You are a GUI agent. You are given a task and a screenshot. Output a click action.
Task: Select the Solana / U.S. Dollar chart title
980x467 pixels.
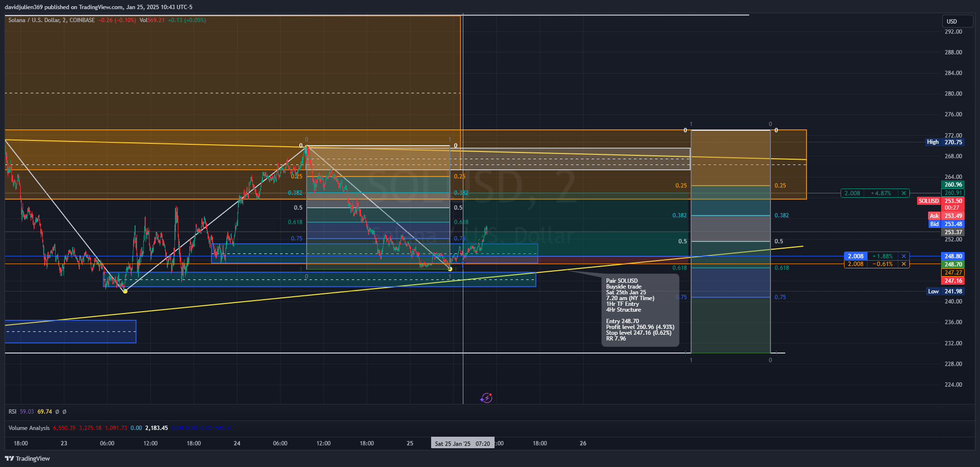pyautogui.click(x=51, y=20)
